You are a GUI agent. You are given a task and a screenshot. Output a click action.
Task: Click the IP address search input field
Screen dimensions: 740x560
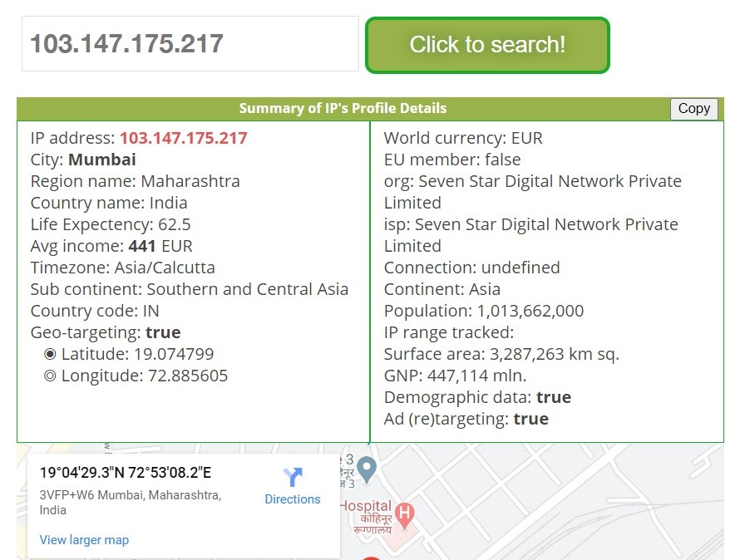(x=190, y=44)
